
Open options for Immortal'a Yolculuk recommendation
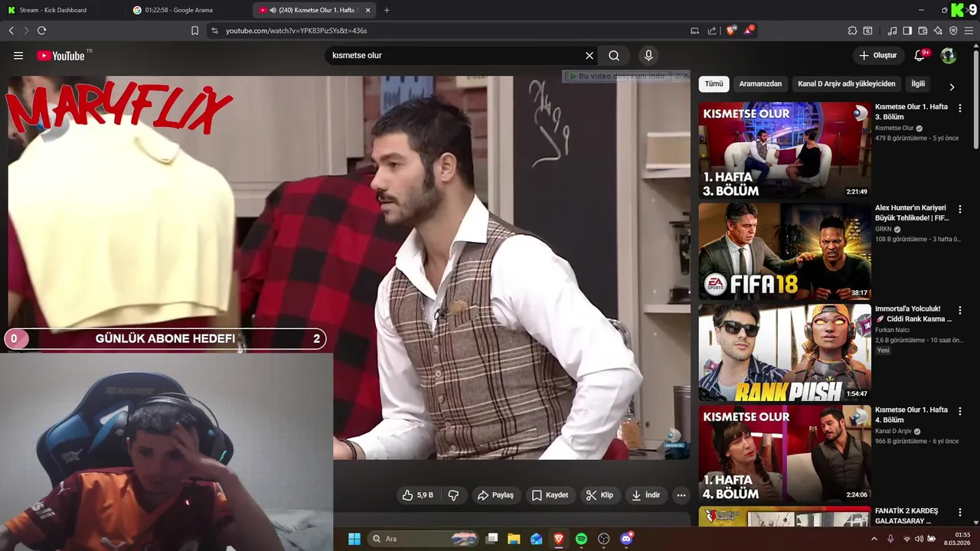point(960,310)
